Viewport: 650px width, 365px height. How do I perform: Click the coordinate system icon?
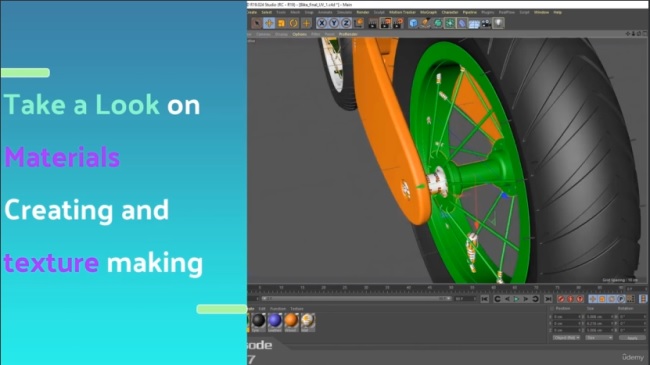tap(359, 23)
